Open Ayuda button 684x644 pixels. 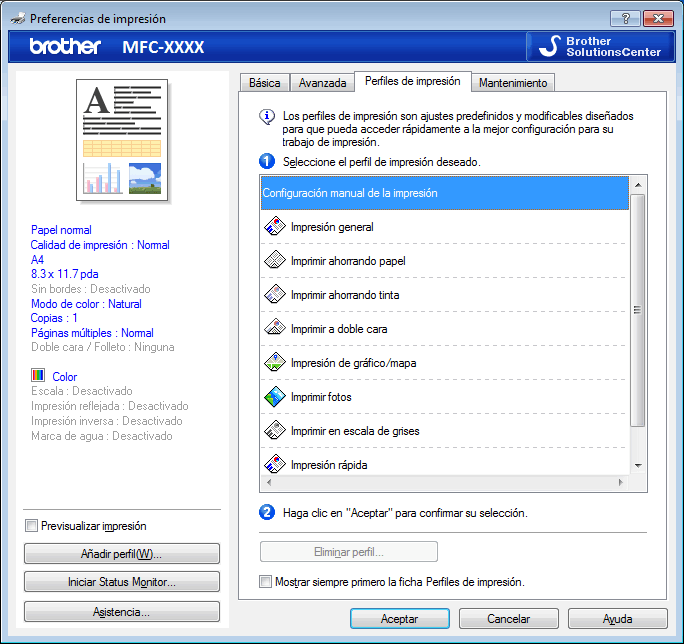coord(618,619)
